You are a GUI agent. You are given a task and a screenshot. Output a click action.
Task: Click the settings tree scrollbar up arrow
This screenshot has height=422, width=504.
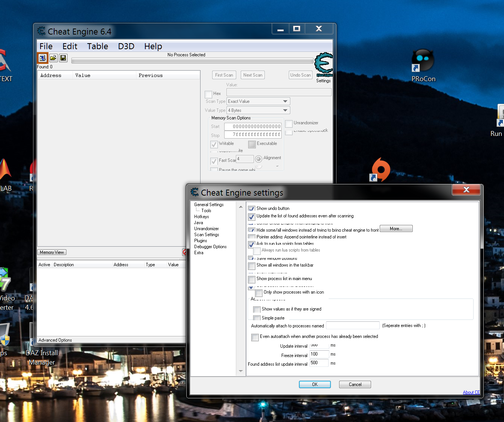241,207
